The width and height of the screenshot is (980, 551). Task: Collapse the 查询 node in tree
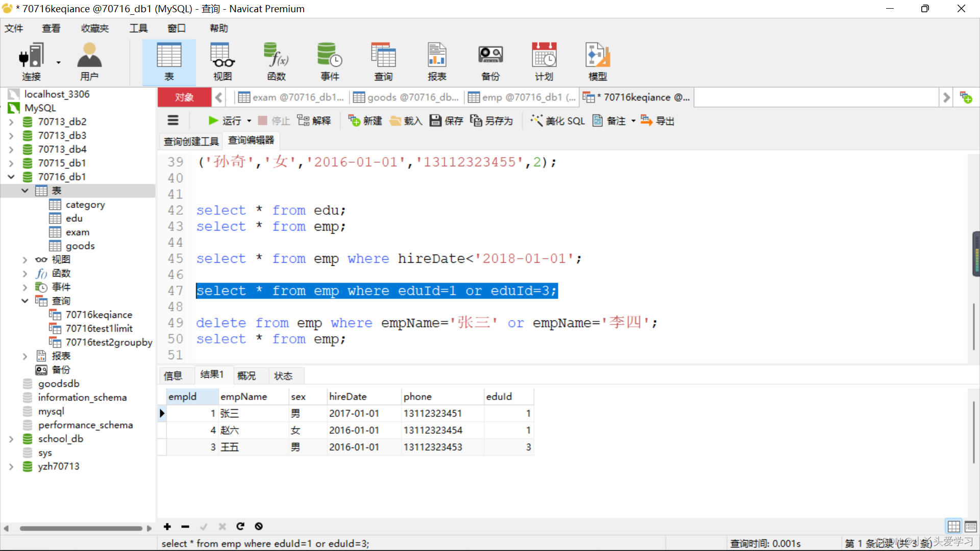(24, 301)
